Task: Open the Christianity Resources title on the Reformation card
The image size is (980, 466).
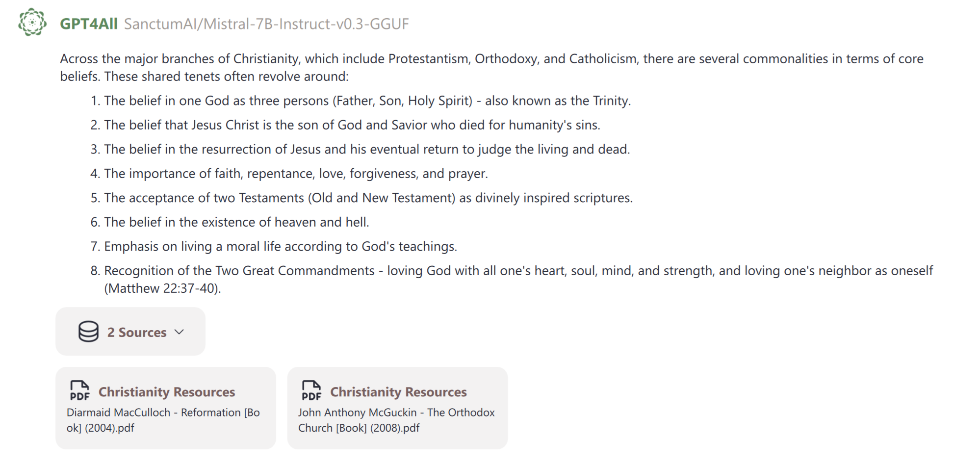Action: click(167, 392)
